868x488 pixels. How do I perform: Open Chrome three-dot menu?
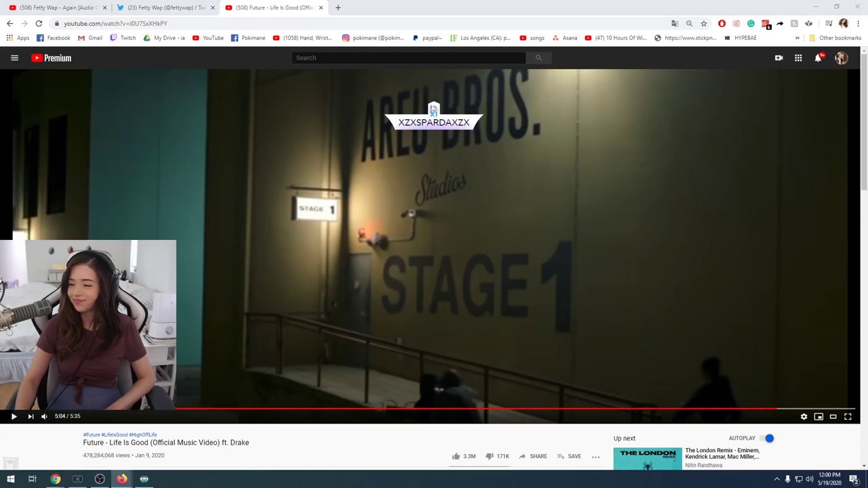[x=858, y=24]
